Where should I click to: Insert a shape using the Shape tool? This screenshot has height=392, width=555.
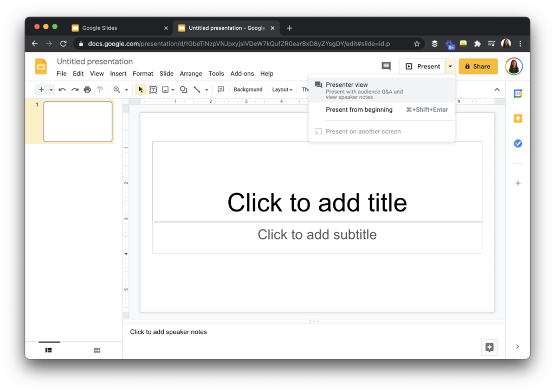pos(183,89)
